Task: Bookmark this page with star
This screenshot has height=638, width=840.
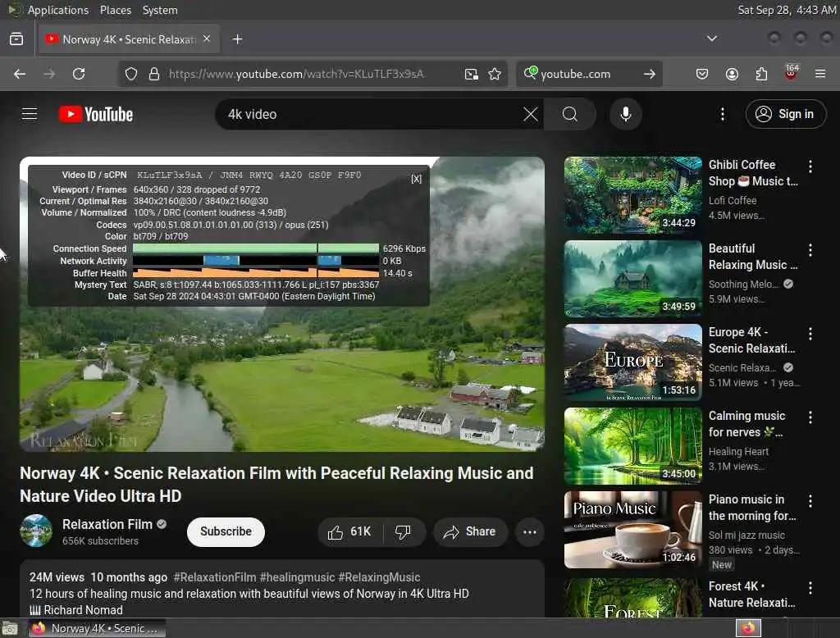Action: click(495, 74)
